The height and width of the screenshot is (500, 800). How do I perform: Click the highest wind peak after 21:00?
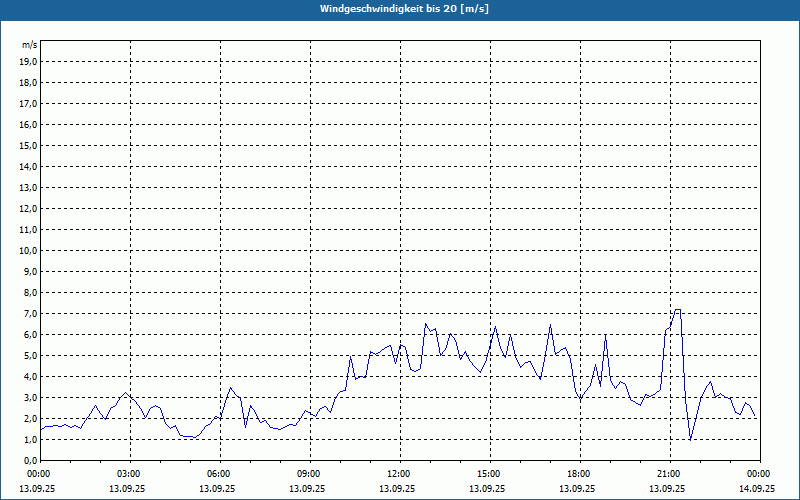(678, 310)
